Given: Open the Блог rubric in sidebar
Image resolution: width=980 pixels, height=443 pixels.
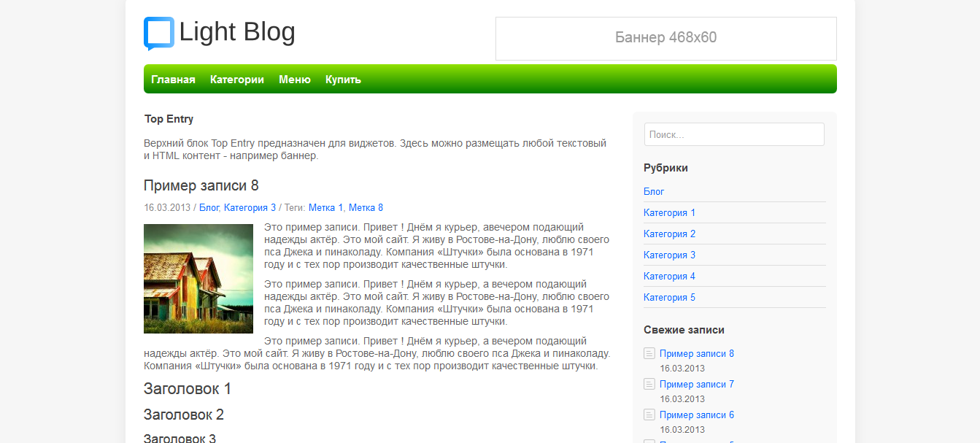Looking at the screenshot, I should 654,191.
